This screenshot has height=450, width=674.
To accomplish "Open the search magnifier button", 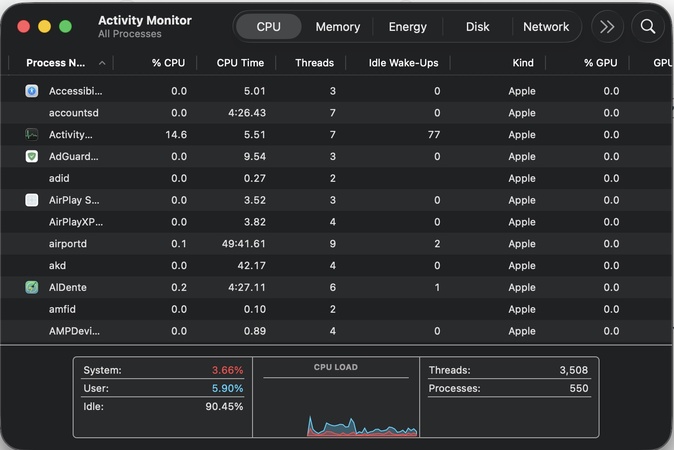I will tap(648, 27).
